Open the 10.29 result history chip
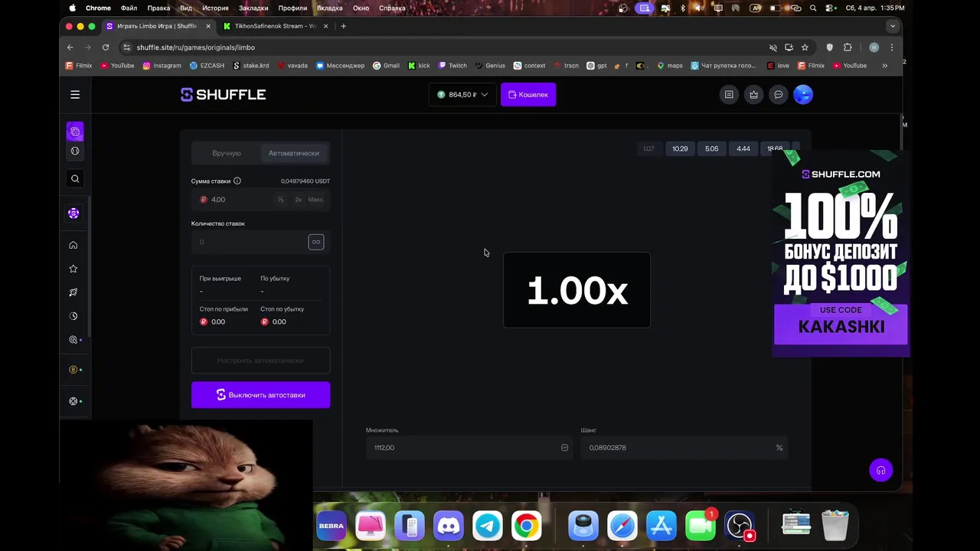Screen dimensions: 980x551 click(x=680, y=148)
